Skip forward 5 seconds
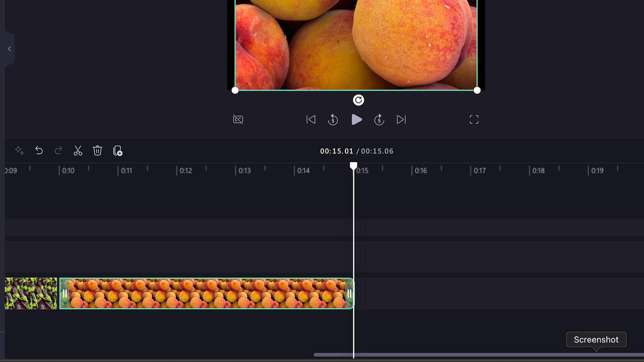This screenshot has height=362, width=644. pos(379,120)
